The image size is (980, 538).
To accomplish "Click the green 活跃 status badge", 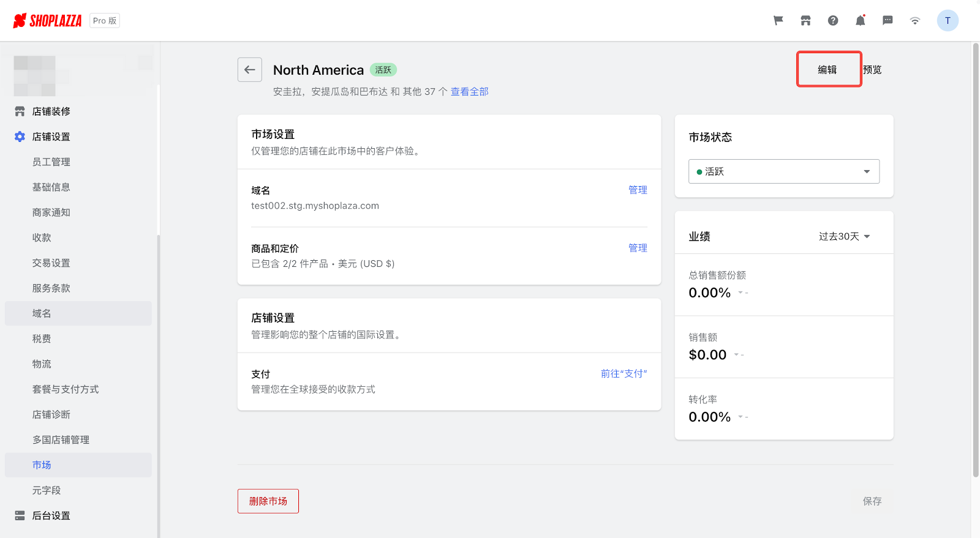I will [x=383, y=70].
